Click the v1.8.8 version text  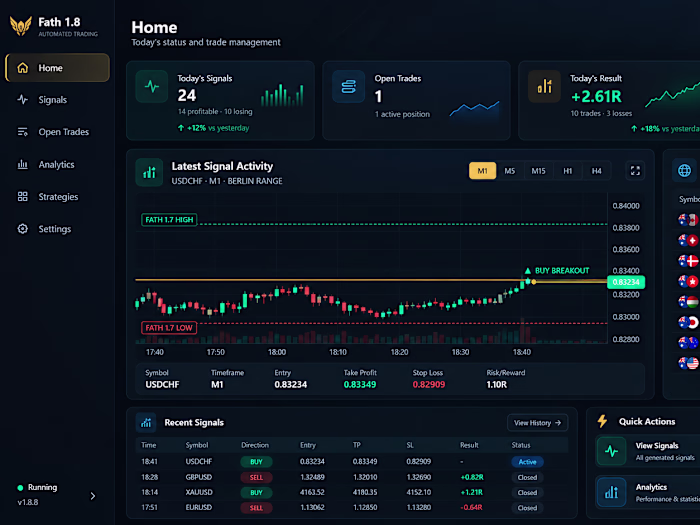[x=28, y=502]
